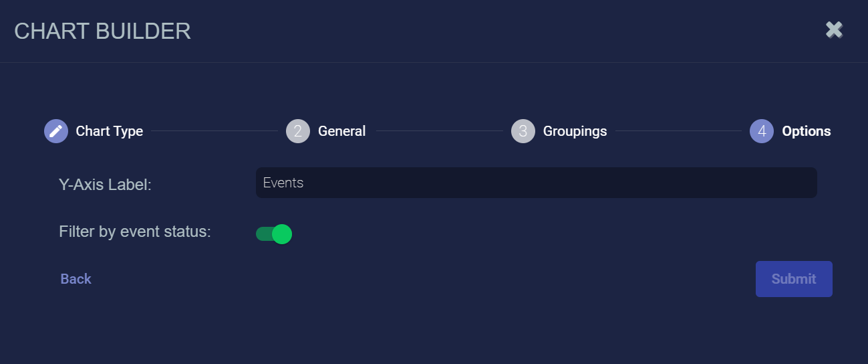
Task: Go to the Groupings step label
Action: pyautogui.click(x=575, y=131)
